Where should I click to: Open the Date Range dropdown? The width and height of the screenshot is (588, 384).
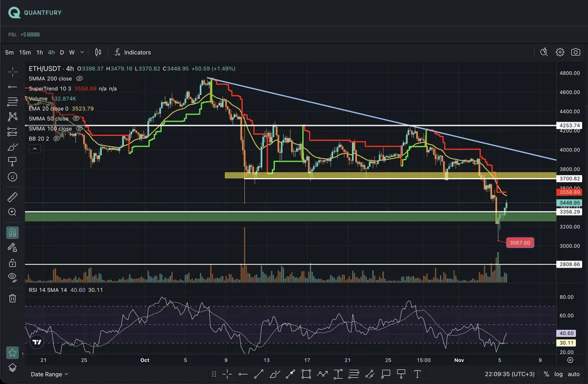click(49, 374)
